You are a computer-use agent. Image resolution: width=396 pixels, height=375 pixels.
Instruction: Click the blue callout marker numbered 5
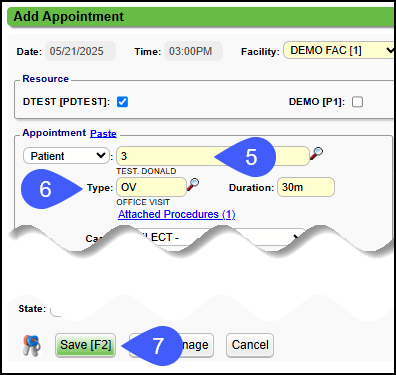(246, 157)
